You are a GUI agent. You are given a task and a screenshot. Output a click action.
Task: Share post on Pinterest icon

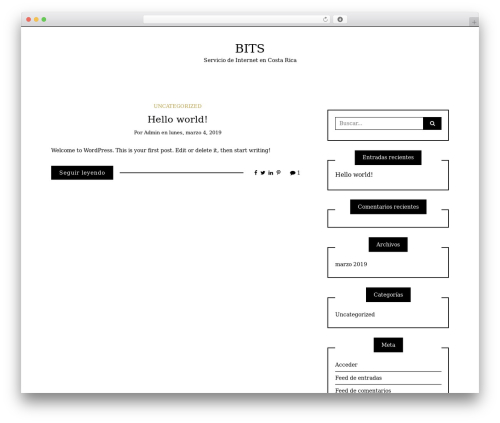coord(279,173)
